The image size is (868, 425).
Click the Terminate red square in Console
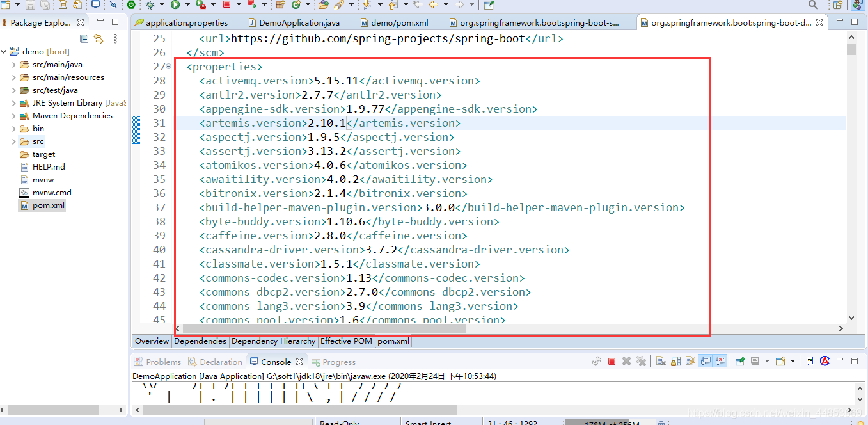(612, 361)
